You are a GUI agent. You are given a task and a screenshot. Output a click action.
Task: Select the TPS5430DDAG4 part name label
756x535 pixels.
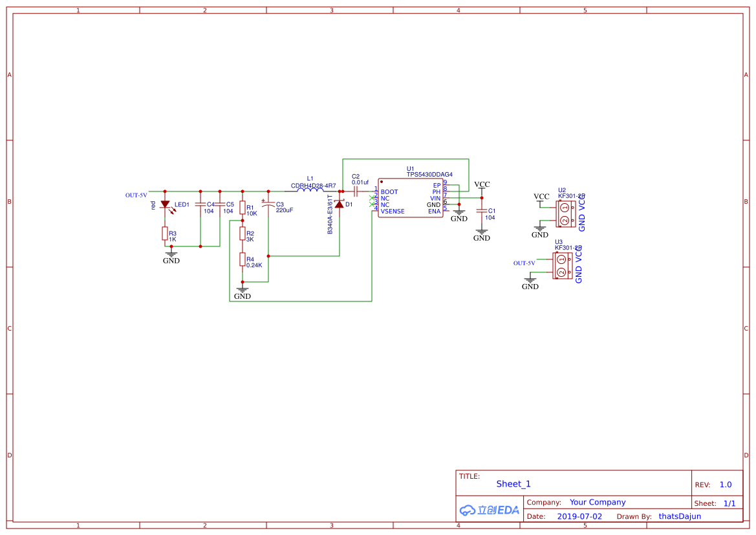429,175
